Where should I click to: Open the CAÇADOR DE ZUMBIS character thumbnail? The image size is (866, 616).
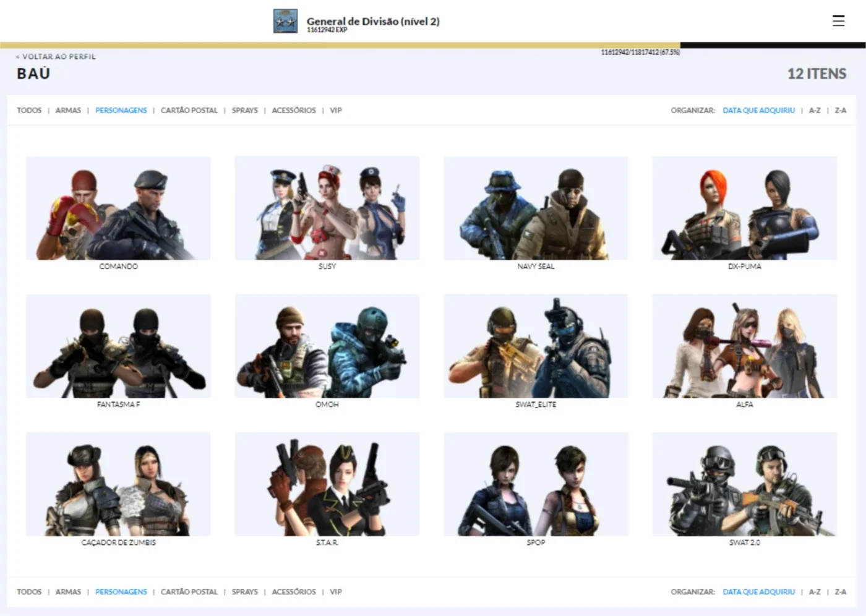(x=118, y=484)
